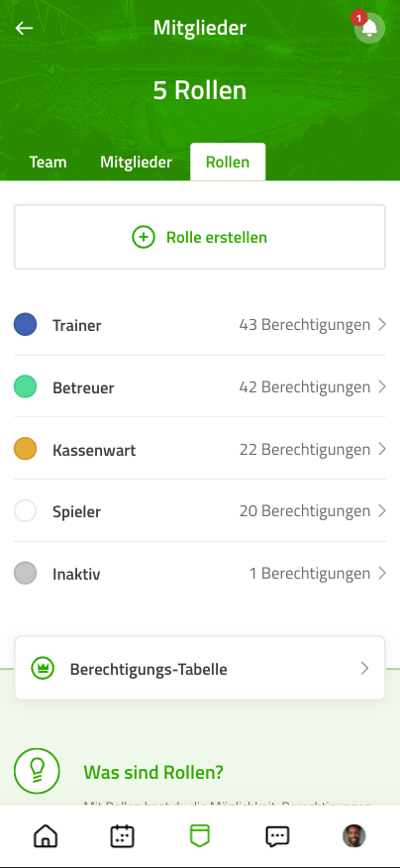Click the plus icon for Rolle erstellen
Screen dimensions: 400x868
pos(144,237)
